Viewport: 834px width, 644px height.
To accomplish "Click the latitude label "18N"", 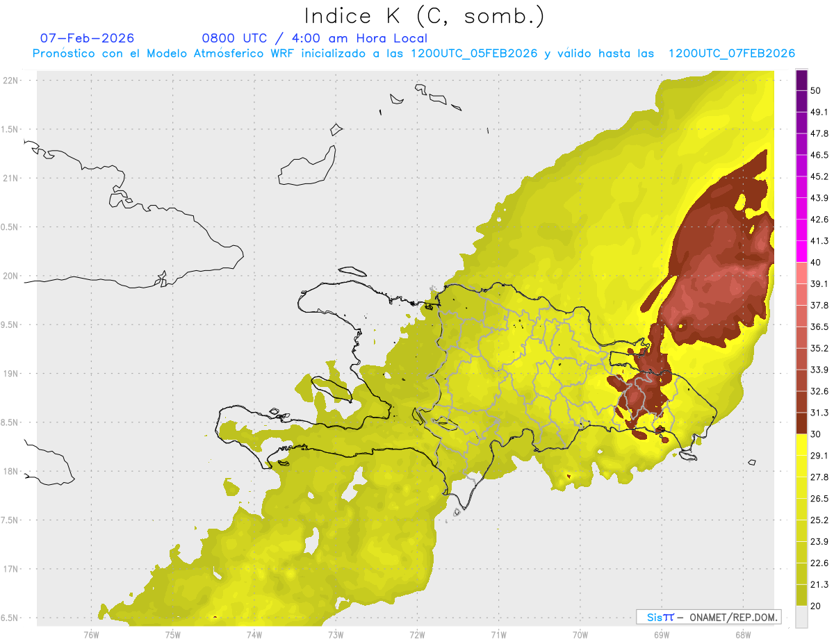I will [12, 471].
